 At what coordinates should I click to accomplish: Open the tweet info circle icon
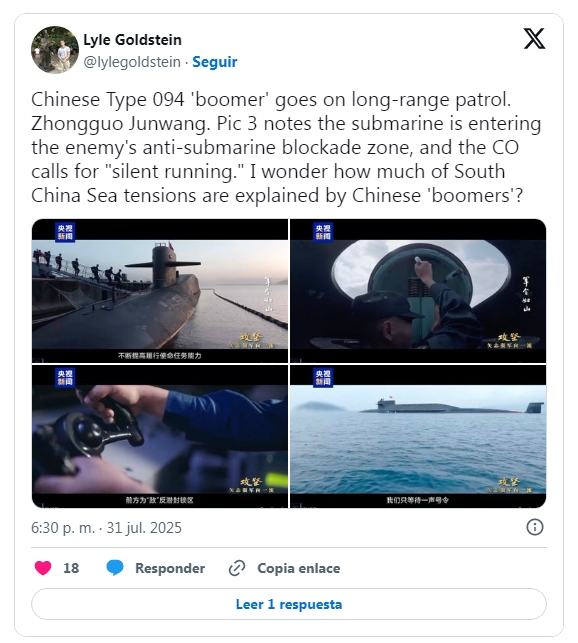535,527
